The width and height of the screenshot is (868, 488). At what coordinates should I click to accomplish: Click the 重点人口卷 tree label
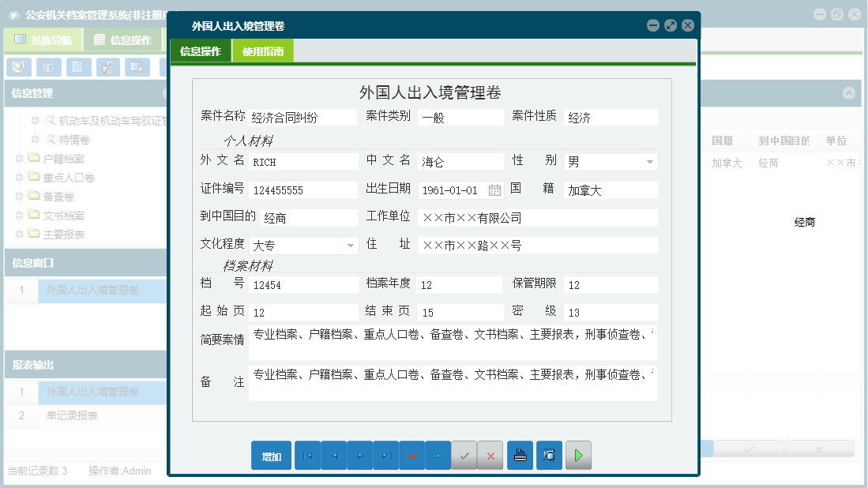tap(69, 178)
